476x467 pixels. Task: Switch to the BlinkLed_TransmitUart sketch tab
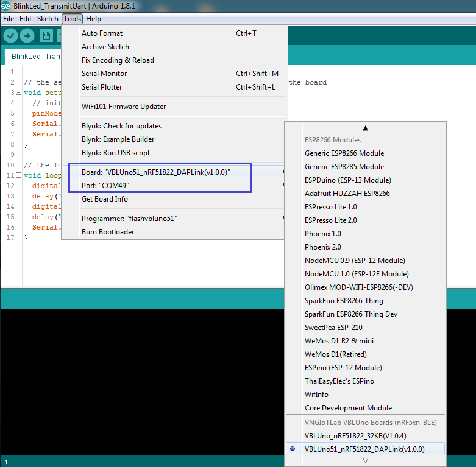click(35, 57)
